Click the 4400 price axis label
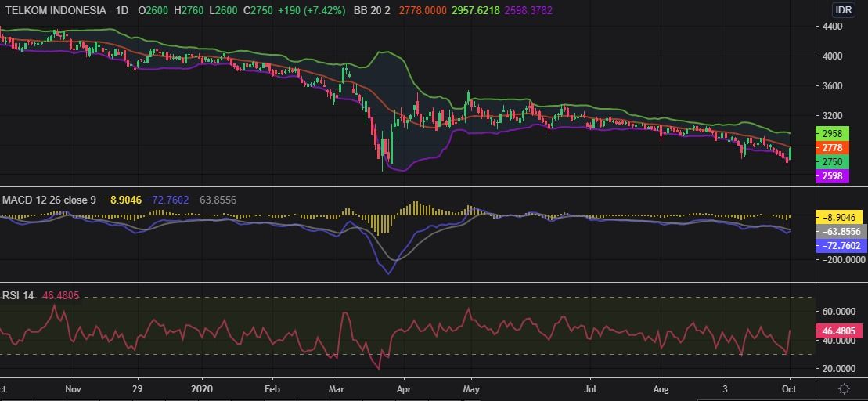The image size is (868, 401). [833, 27]
